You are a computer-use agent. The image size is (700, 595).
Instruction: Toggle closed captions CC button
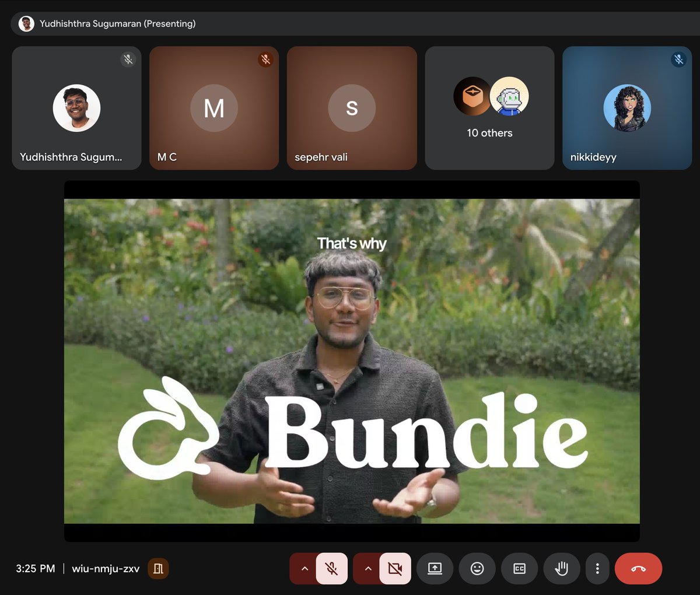click(x=519, y=568)
